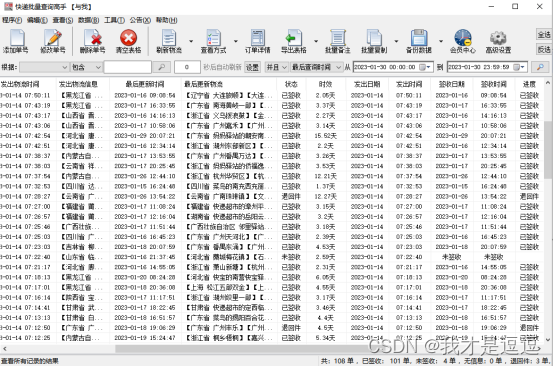Select the row with 时效 15.52天
The height and width of the screenshot is (366, 554).
tap(271, 136)
